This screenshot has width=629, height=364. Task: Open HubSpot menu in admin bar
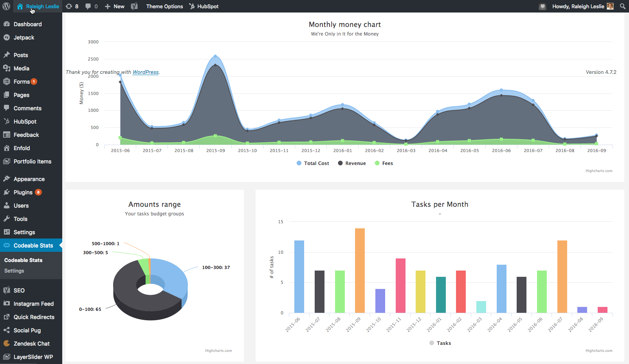(x=204, y=6)
